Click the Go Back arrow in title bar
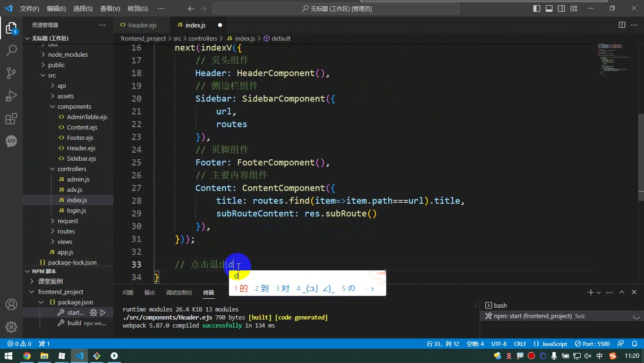 click(191, 9)
